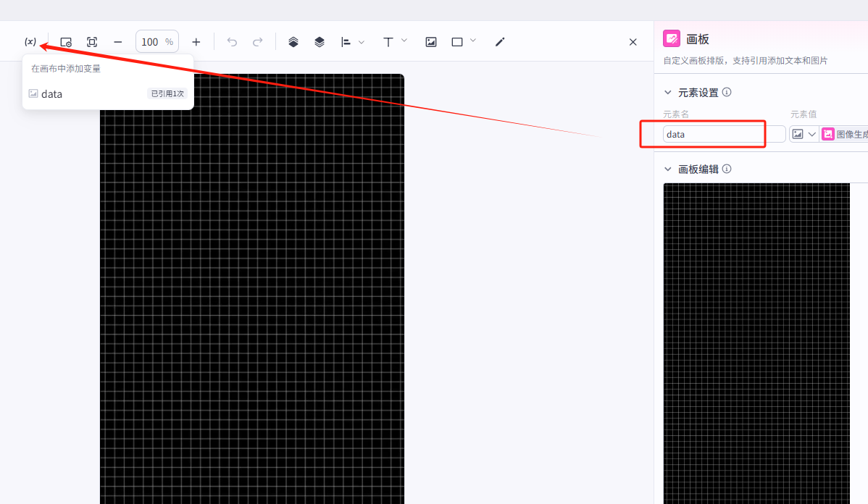Click the variable (x) icon in toolbar

(x=30, y=42)
